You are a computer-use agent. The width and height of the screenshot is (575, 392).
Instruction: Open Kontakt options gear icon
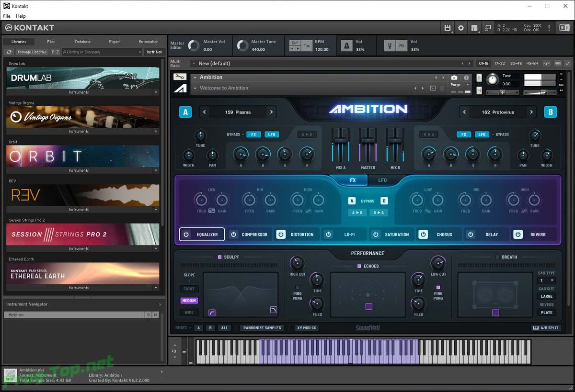[x=461, y=28]
